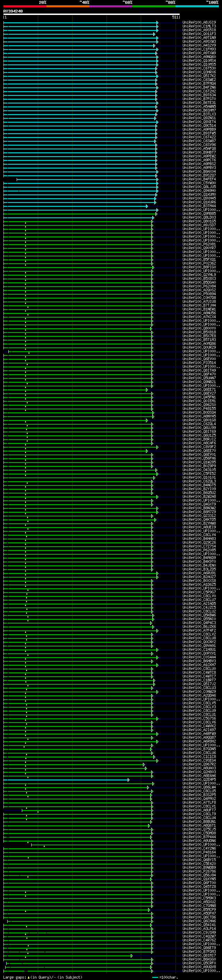Open UniRef100_Q801G5 entry
Image resolution: width=222 pixels, height=980 pixels.
click(x=199, y=221)
